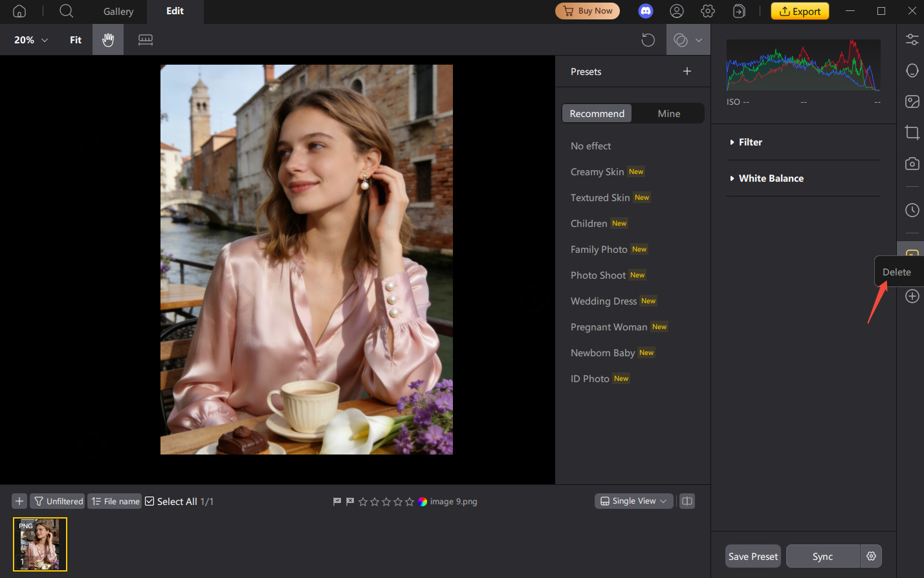Open the portrait face retouch panel
This screenshot has width=924, height=578.
tap(912, 70)
